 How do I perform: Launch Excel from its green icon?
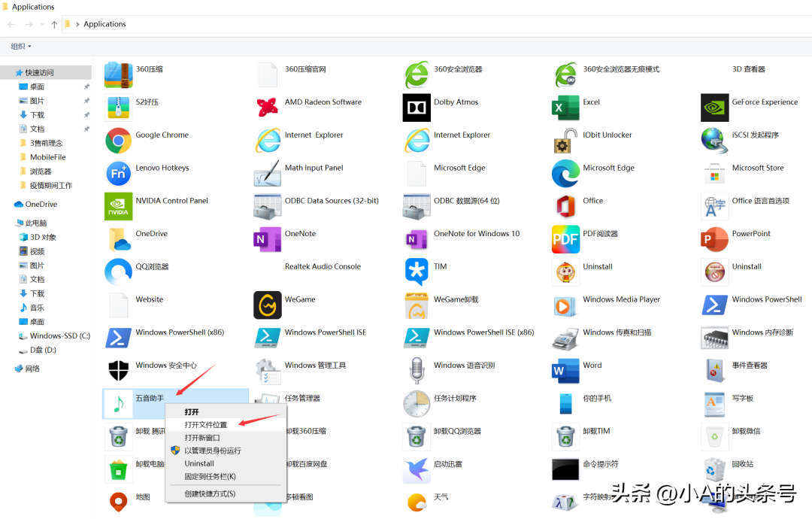(x=565, y=108)
